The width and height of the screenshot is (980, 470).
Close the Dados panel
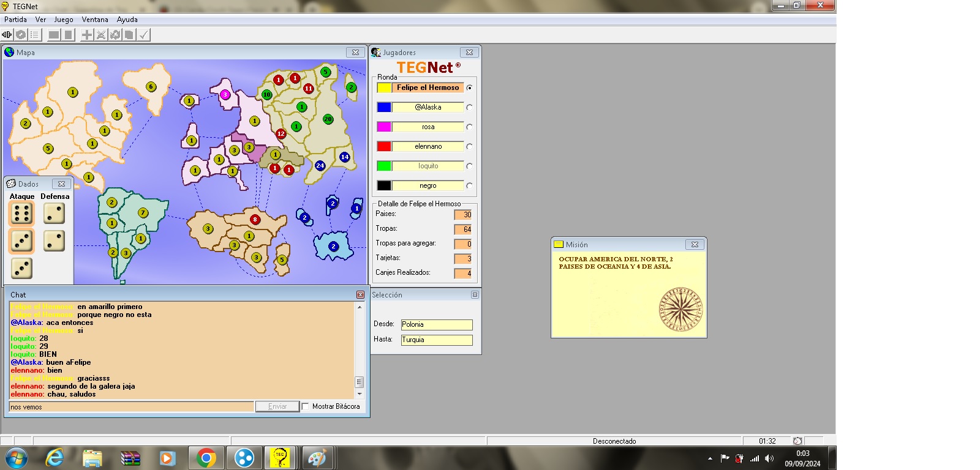pos(61,184)
